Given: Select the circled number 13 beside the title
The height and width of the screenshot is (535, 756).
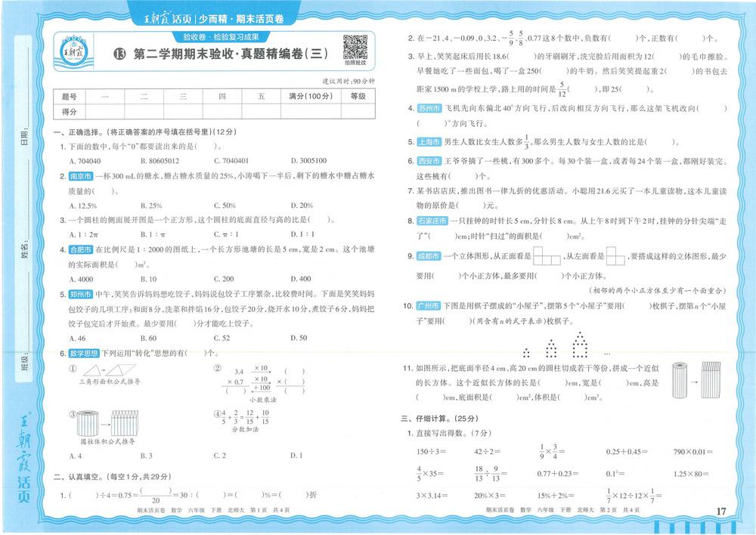Looking at the screenshot, I should click(119, 54).
